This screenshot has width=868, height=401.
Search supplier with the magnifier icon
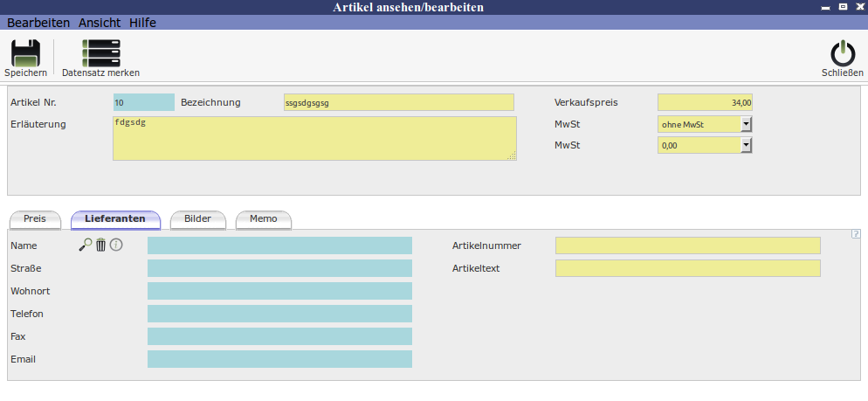pyautogui.click(x=85, y=245)
